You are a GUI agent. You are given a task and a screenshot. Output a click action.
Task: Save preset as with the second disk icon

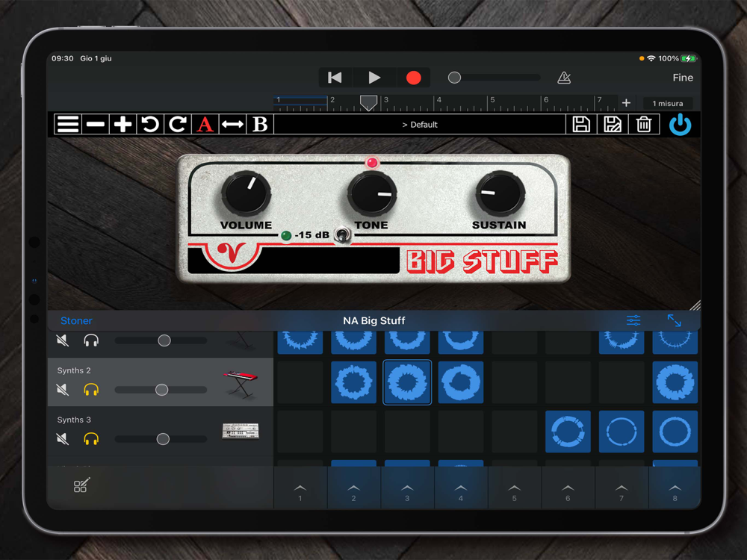pyautogui.click(x=613, y=124)
